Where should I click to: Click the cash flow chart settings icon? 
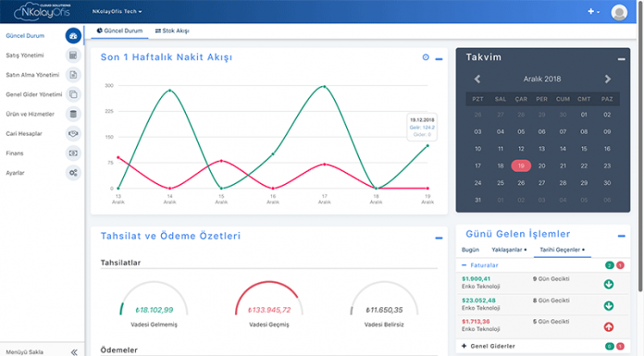426,57
